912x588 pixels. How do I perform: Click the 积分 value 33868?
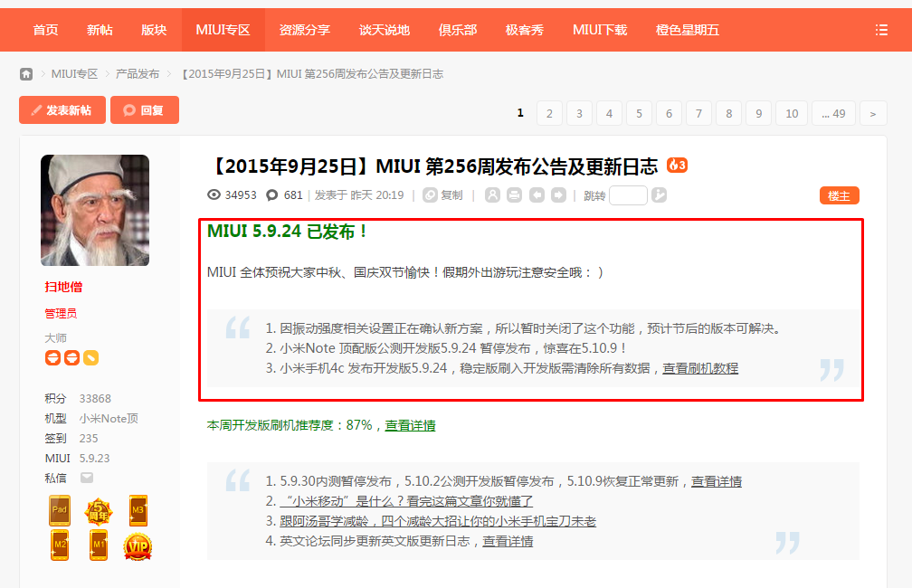[x=95, y=398]
